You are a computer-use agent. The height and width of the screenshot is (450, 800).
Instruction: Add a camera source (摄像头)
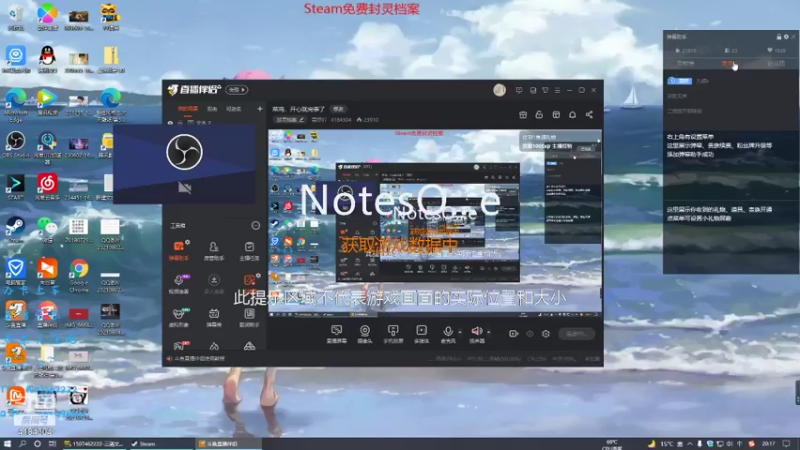[x=365, y=334]
